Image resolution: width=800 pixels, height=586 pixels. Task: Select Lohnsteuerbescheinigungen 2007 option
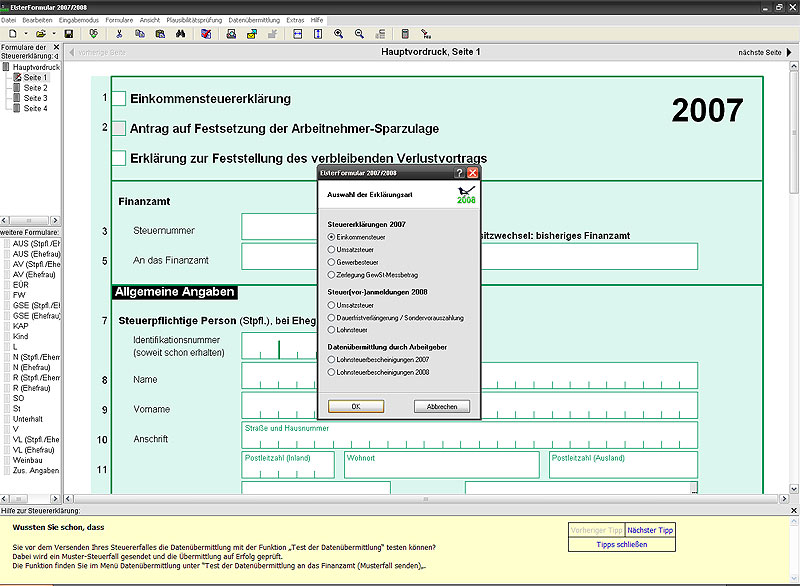331,360
